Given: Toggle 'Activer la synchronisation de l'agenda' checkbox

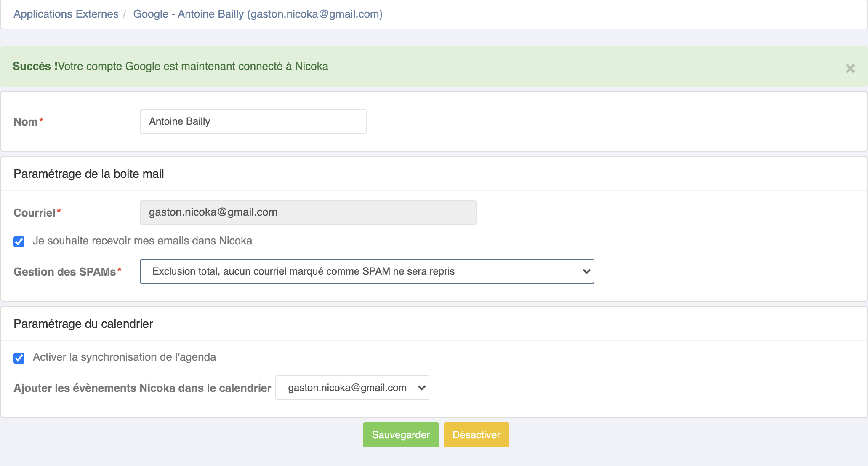Looking at the screenshot, I should coord(19,358).
